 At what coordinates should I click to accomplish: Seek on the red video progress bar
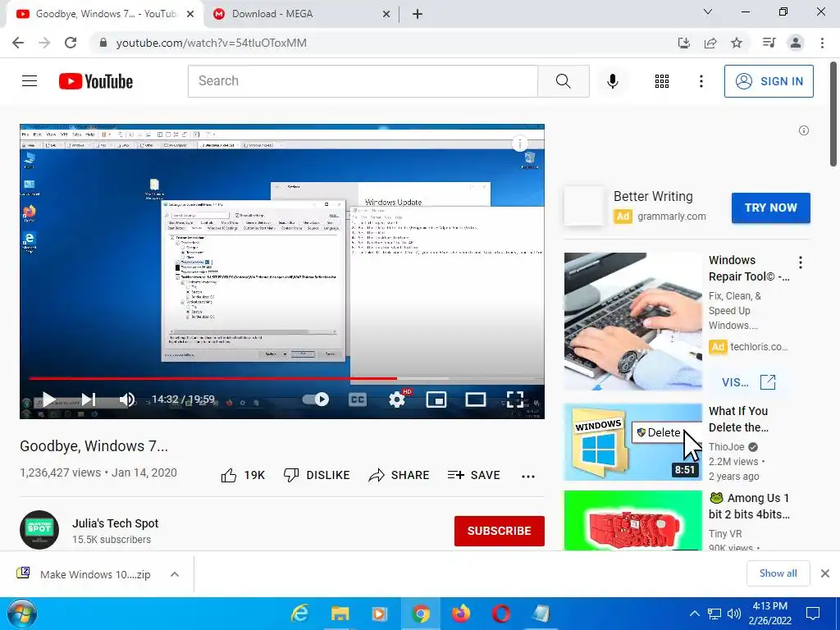click(213, 378)
